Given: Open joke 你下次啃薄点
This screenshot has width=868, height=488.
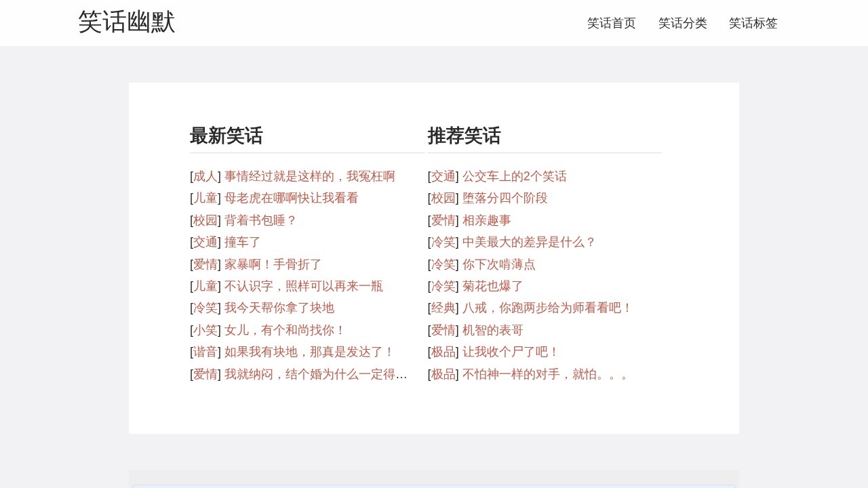Looking at the screenshot, I should click(x=499, y=264).
